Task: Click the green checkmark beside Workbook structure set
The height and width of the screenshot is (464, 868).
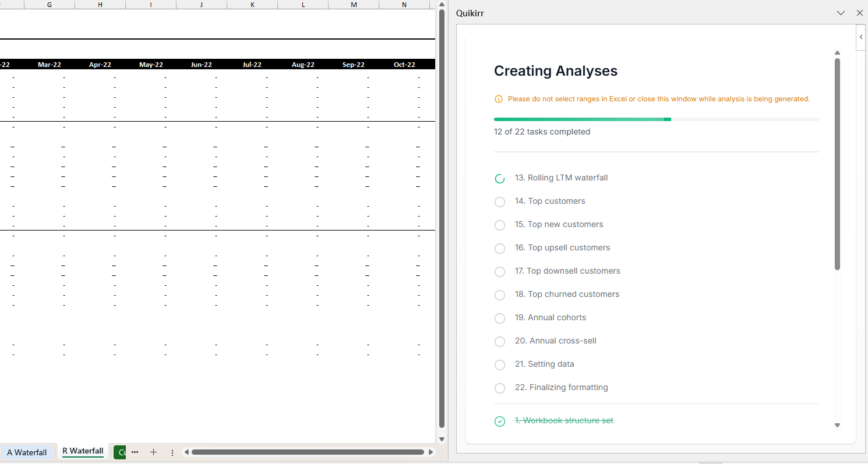Action: [499, 420]
